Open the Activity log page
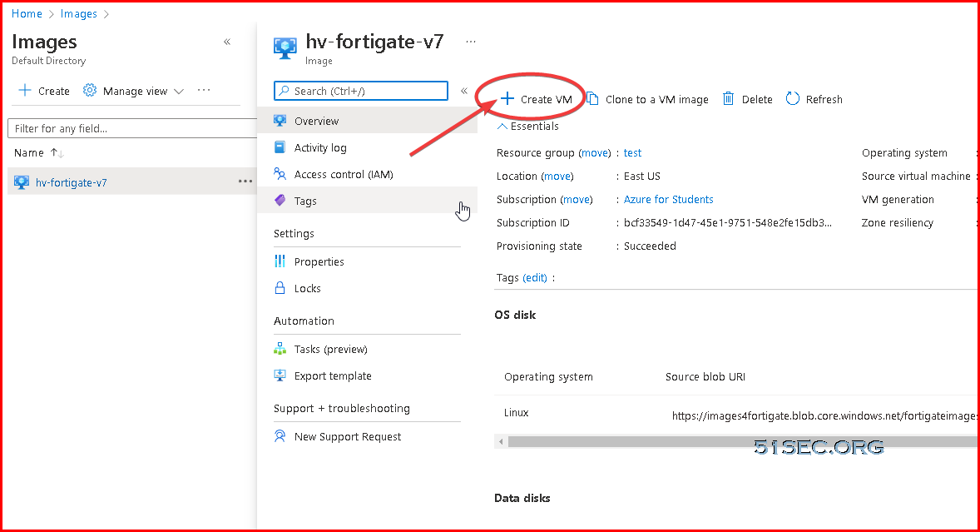Viewport: 980px width, 532px height. coord(367,147)
